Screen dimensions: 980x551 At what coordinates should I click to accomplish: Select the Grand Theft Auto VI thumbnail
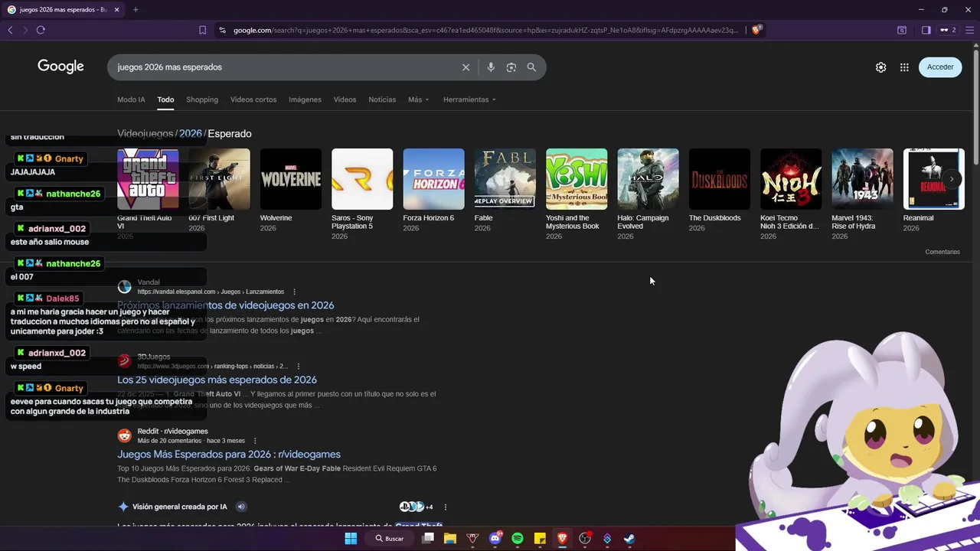point(148,179)
